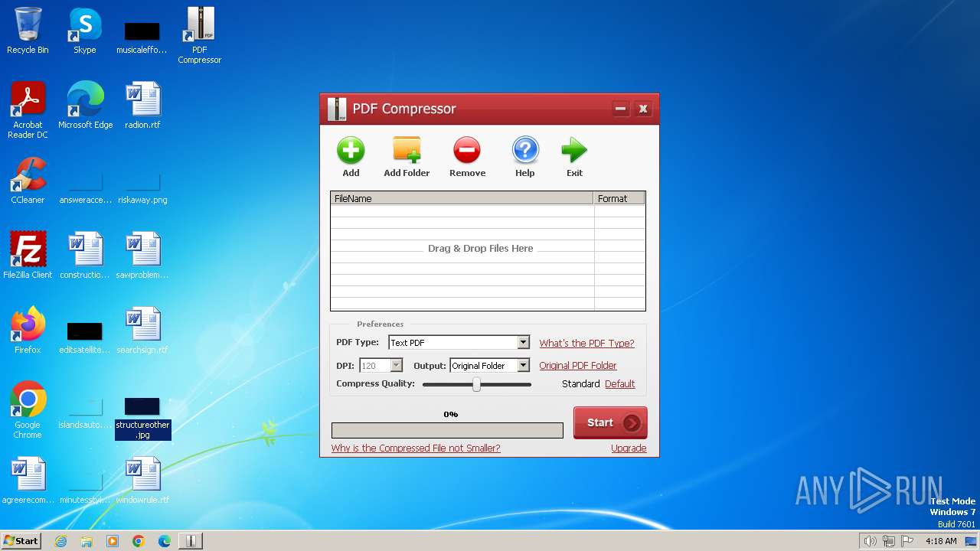Select the structureother.jpg desktop file
Viewport: 980px width, 551px height.
[142, 418]
